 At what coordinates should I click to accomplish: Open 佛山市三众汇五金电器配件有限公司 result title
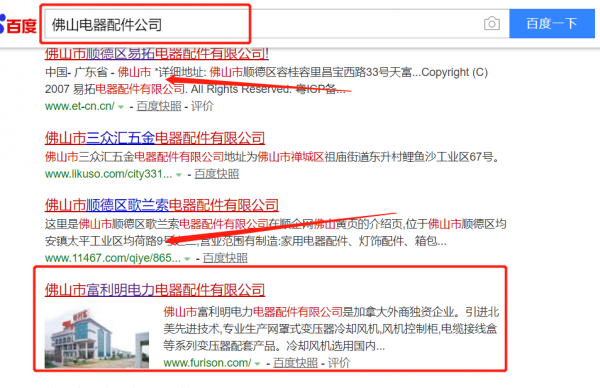point(155,138)
